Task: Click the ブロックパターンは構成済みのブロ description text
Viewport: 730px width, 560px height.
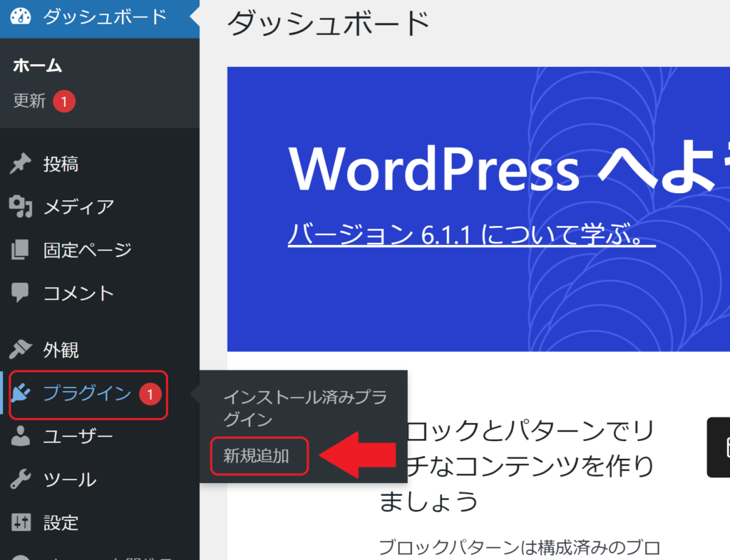Action: [x=519, y=548]
